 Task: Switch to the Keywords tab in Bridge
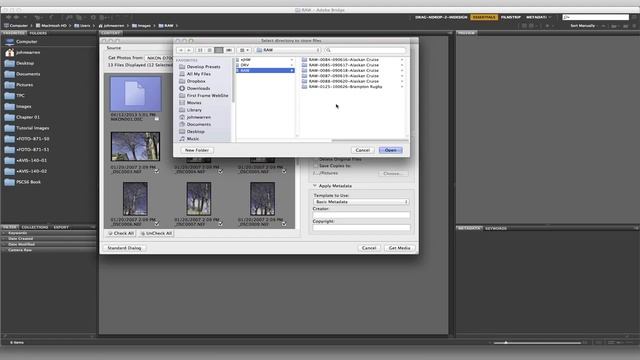pyautogui.click(x=496, y=229)
